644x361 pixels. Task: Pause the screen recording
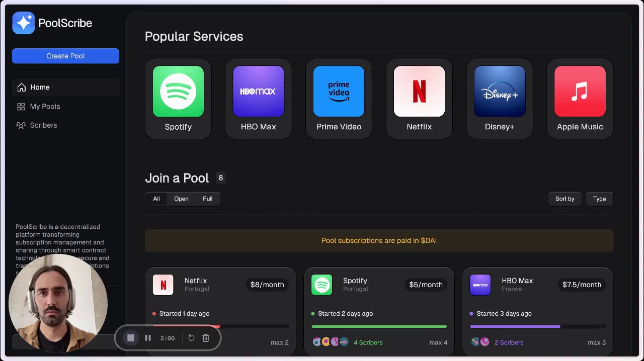[x=148, y=338]
